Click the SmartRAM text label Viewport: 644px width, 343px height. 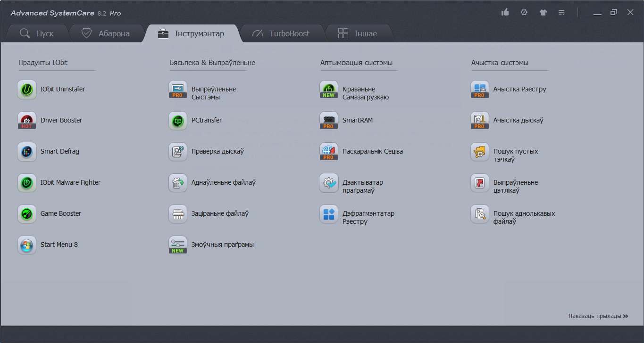[x=358, y=120]
